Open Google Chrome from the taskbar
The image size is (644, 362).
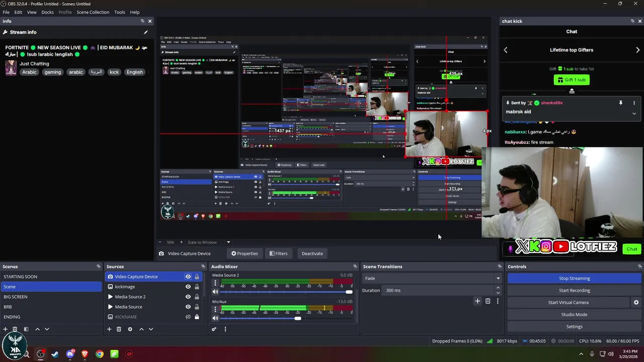[100, 354]
